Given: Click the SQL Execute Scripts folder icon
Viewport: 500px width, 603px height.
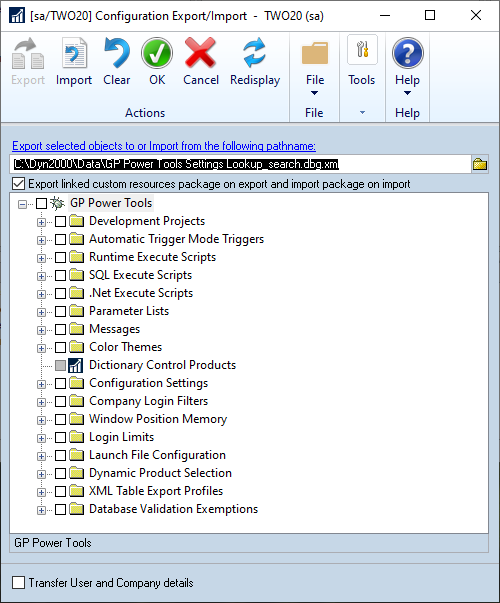Looking at the screenshot, I should tap(77, 275).
